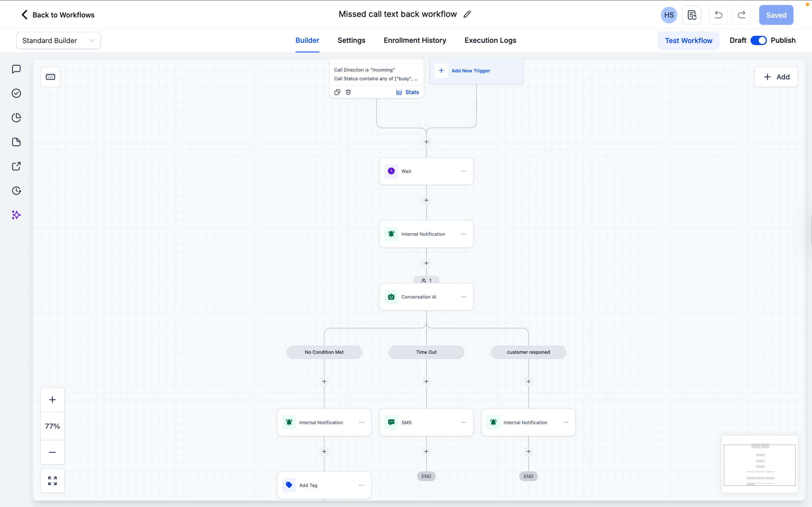Click the pencil icon to rename workflow

click(468, 14)
